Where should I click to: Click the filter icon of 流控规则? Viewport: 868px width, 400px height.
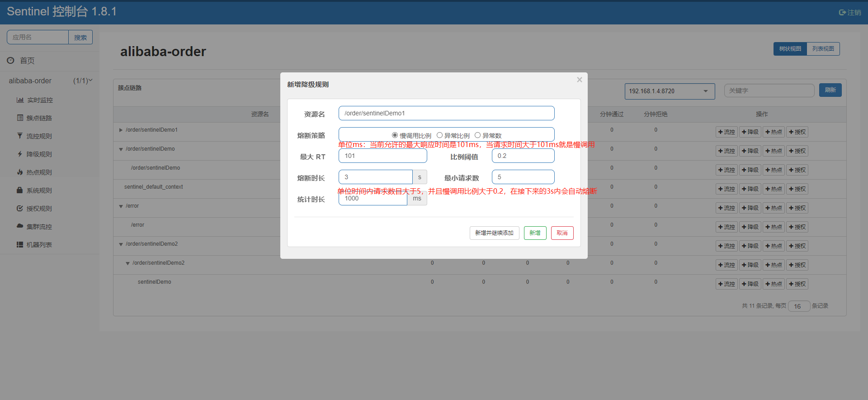pos(20,136)
